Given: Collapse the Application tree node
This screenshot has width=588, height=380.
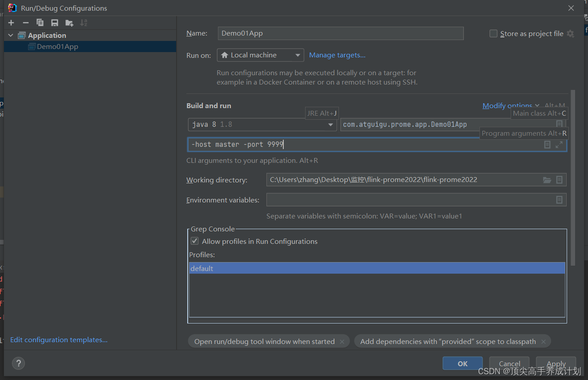Looking at the screenshot, I should [x=10, y=35].
